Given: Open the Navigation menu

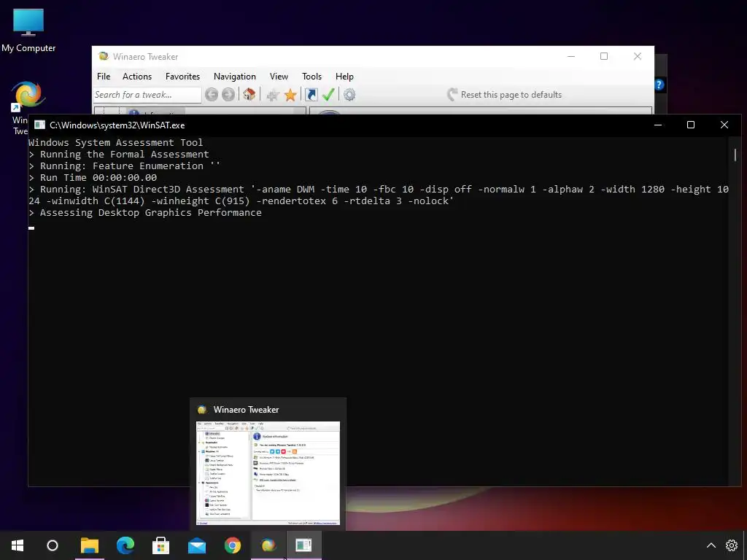Looking at the screenshot, I should pos(234,76).
